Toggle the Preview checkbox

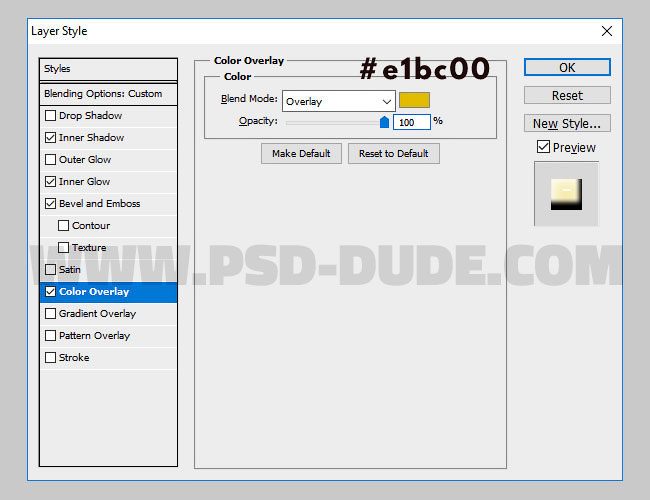[x=543, y=146]
